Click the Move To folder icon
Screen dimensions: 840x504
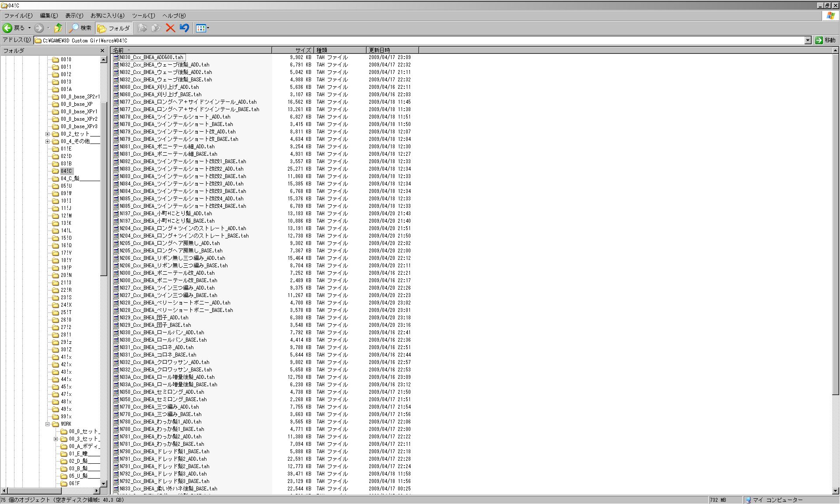[x=142, y=28]
